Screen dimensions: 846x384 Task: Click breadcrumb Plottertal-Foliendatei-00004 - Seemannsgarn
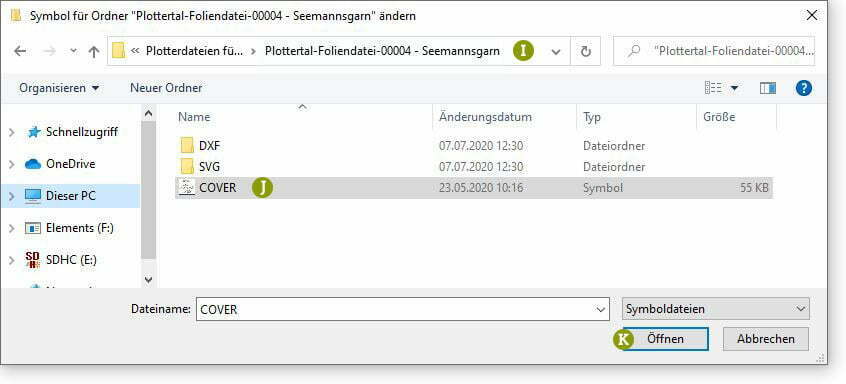(382, 51)
